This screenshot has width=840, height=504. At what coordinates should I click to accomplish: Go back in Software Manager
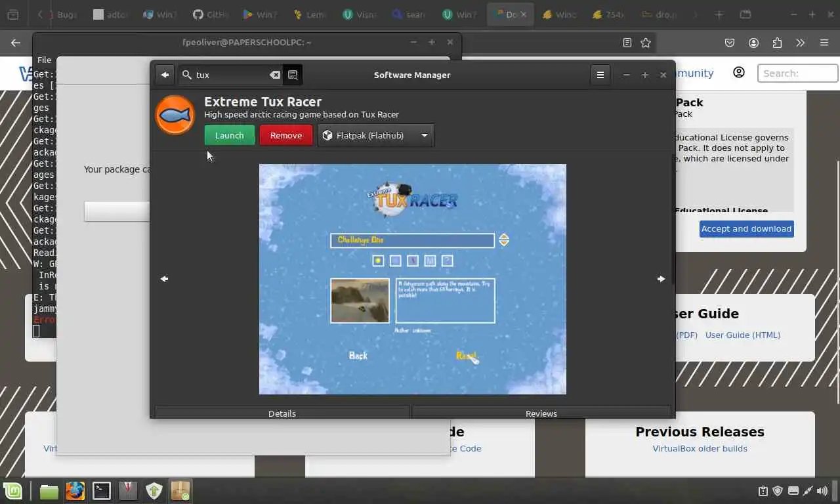click(165, 75)
